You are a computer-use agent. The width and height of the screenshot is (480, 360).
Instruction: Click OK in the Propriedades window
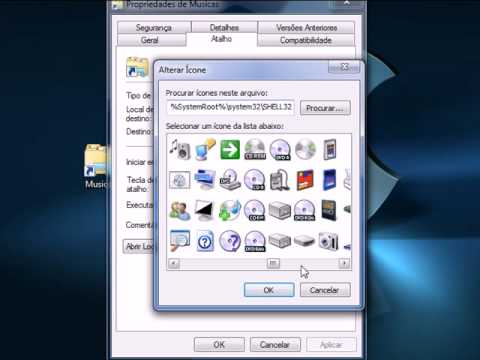(219, 345)
